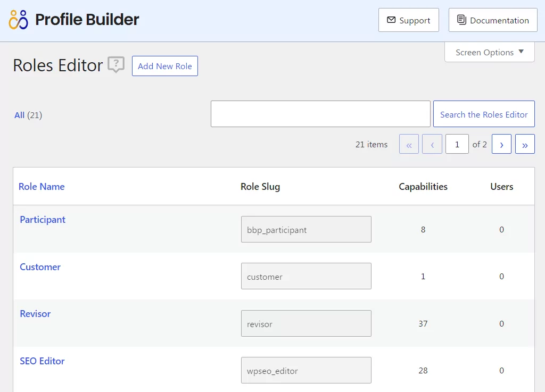This screenshot has width=545, height=392.
Task: Open the Participant role
Action: coord(43,220)
